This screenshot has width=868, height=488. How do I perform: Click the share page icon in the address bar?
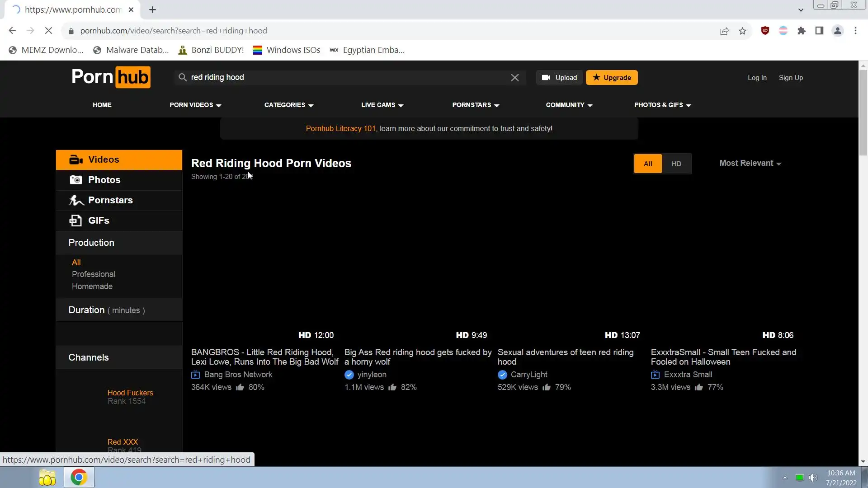click(724, 31)
